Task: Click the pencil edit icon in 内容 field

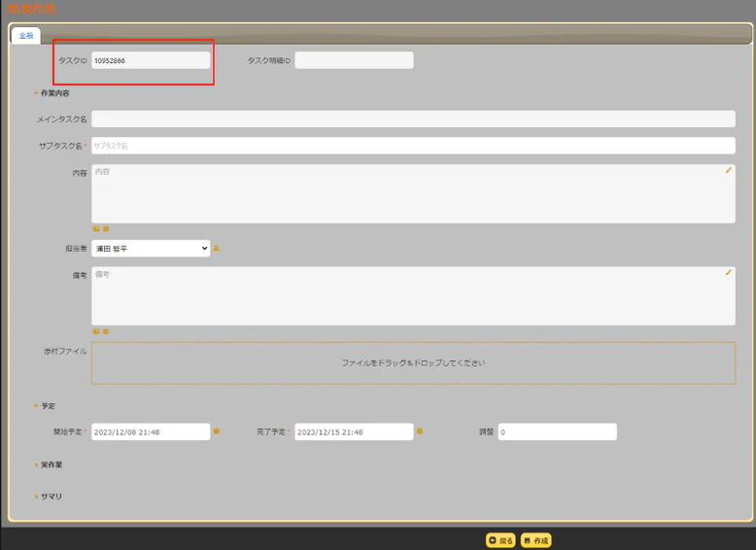Action: (728, 170)
